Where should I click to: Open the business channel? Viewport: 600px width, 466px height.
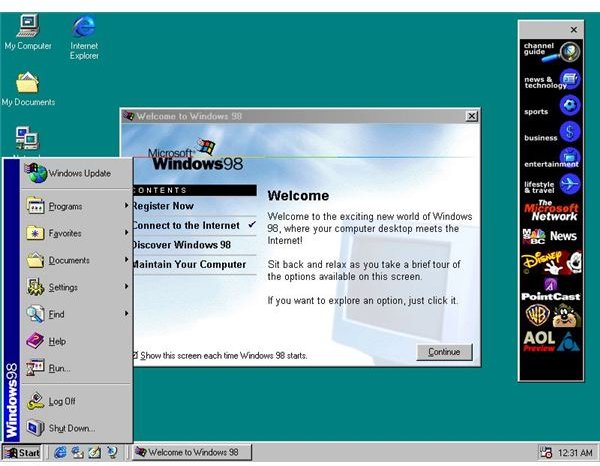click(x=551, y=132)
